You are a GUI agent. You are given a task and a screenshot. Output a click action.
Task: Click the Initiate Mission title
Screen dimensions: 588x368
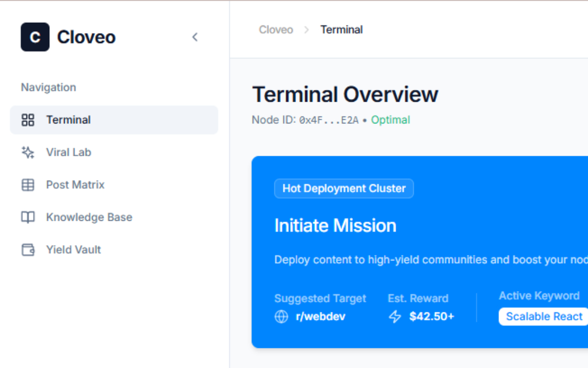coord(335,226)
